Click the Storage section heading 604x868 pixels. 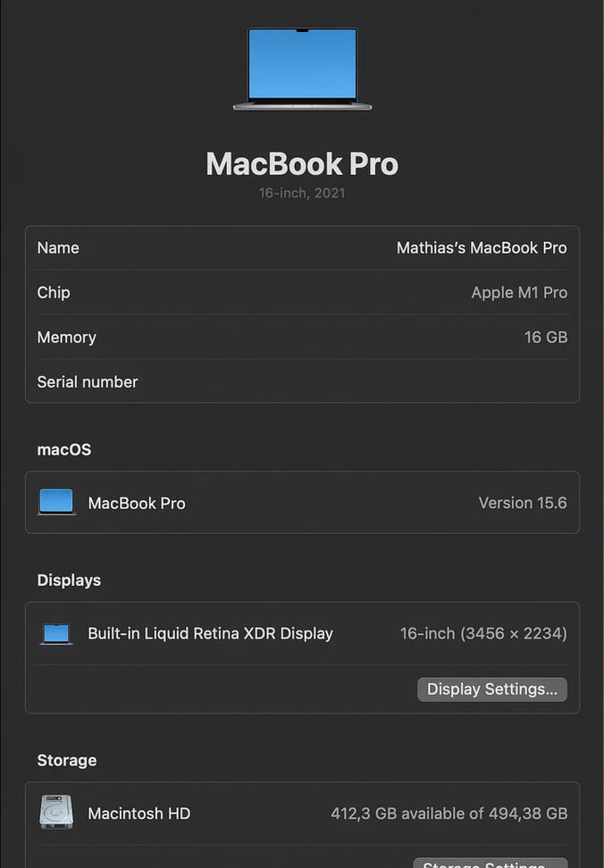click(67, 761)
